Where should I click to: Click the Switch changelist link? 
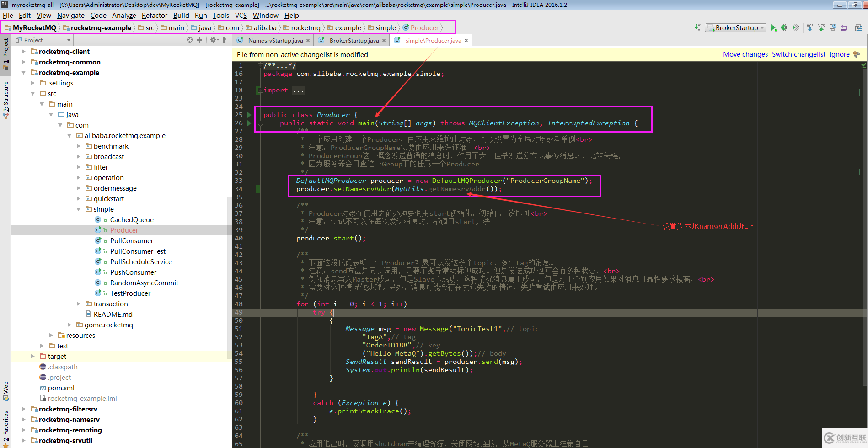click(x=798, y=54)
